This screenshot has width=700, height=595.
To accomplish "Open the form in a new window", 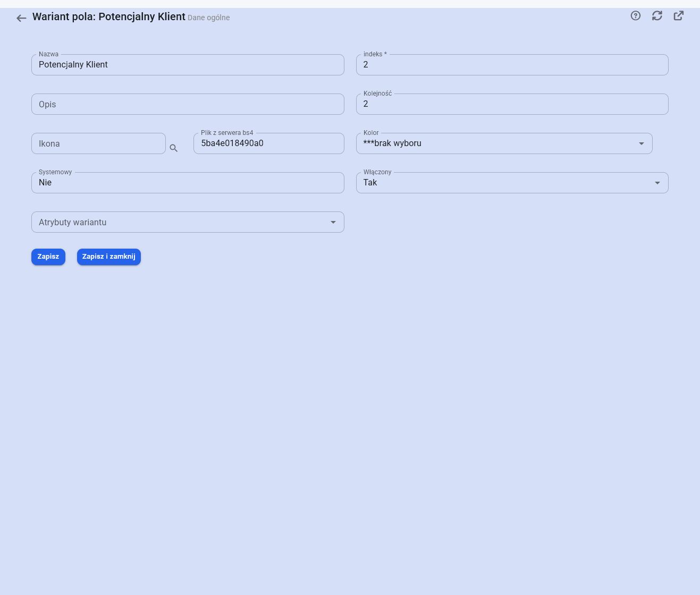I will point(679,16).
